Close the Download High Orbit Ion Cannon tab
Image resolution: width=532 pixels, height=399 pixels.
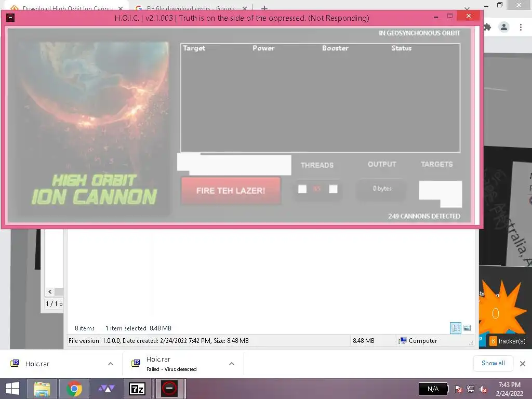(121, 8)
